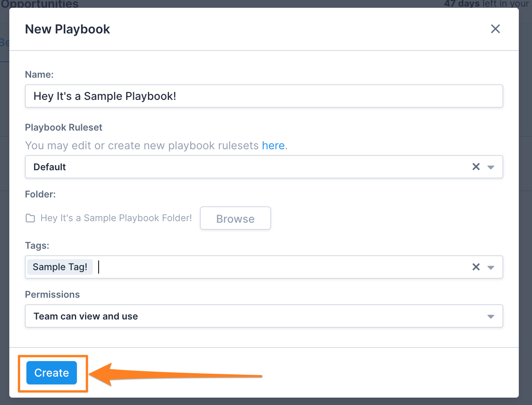Expand the Playbook Ruleset dropdown arrow
The width and height of the screenshot is (532, 405).
[491, 167]
